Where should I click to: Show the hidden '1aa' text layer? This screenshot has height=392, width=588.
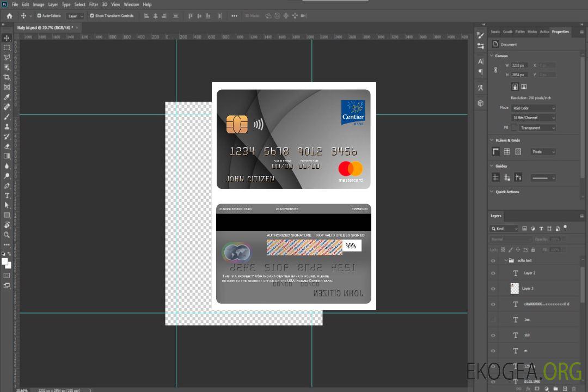coord(493,320)
